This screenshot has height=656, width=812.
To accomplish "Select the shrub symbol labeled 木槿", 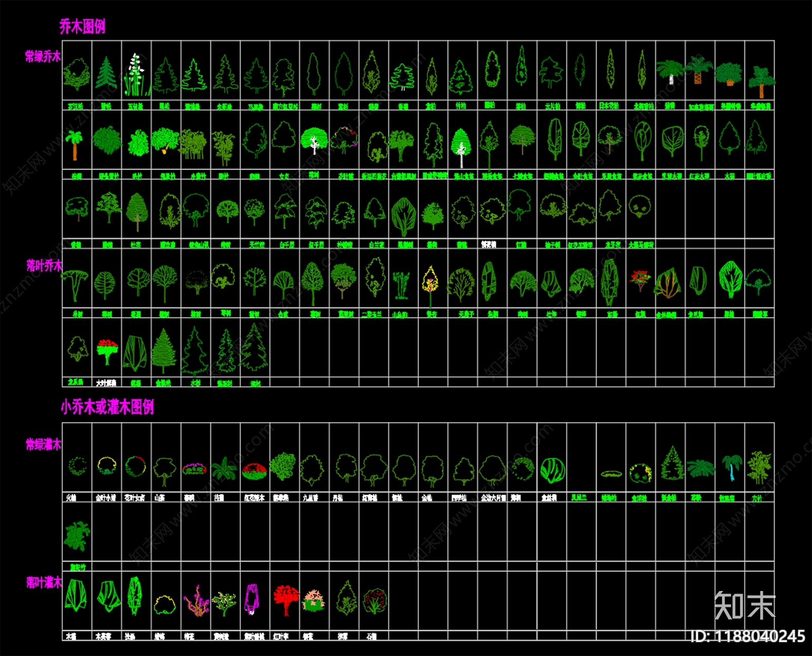I will (76, 596).
